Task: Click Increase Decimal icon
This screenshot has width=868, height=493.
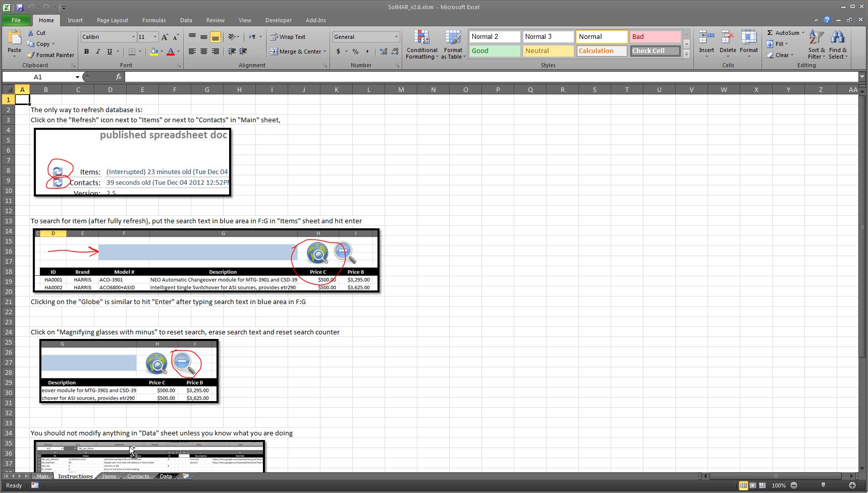Action: pyautogui.click(x=384, y=52)
